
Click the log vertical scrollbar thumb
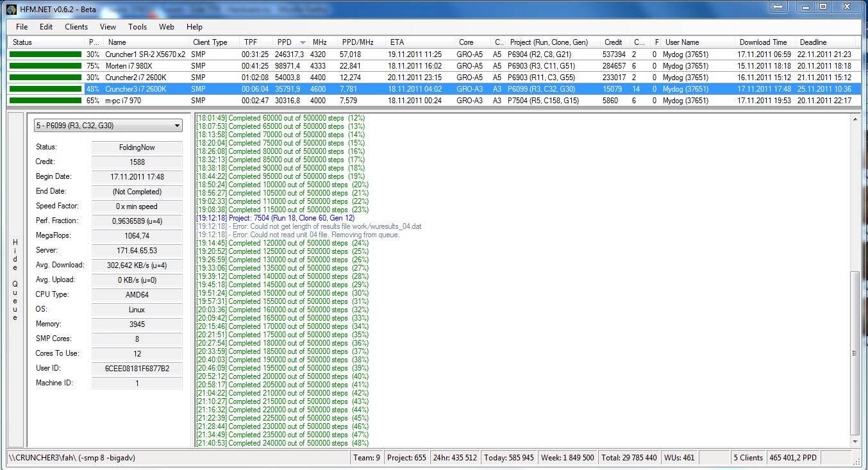tap(855, 353)
